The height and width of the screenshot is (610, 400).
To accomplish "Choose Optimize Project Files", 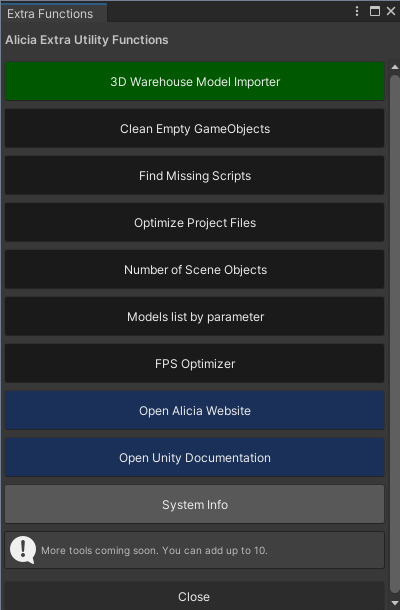I will [195, 223].
